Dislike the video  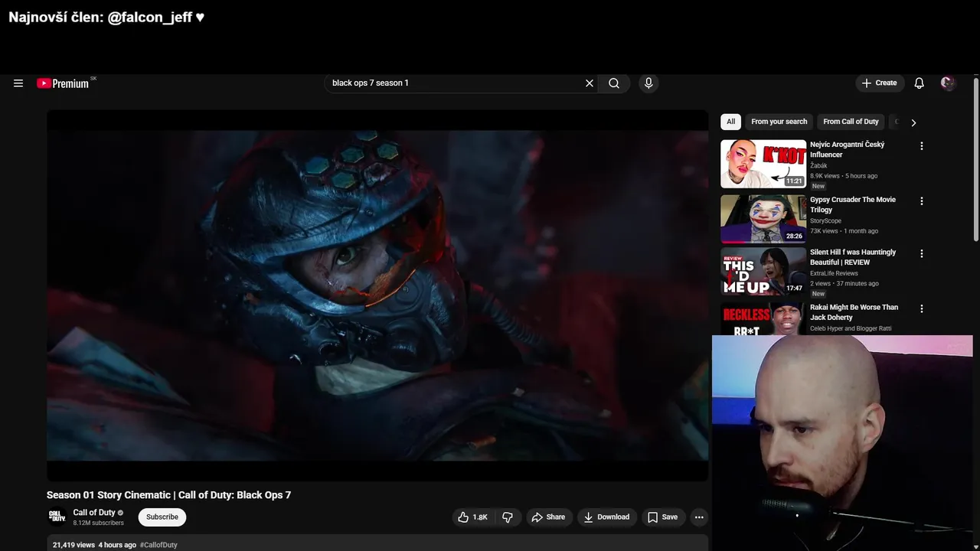click(x=508, y=517)
